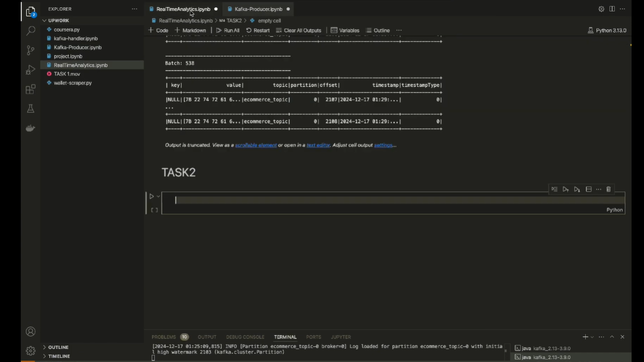Click Execute Above Cells icon
The width and height of the screenshot is (644, 362).
[x=566, y=189]
